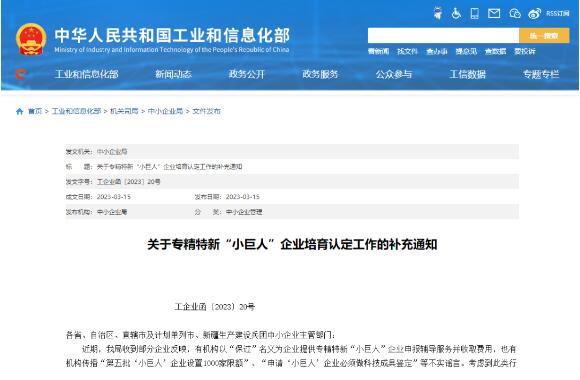Image resolution: width=580 pixels, height=380 pixels.
Task: Open the 政务服务 navigation item
Action: pyautogui.click(x=320, y=74)
